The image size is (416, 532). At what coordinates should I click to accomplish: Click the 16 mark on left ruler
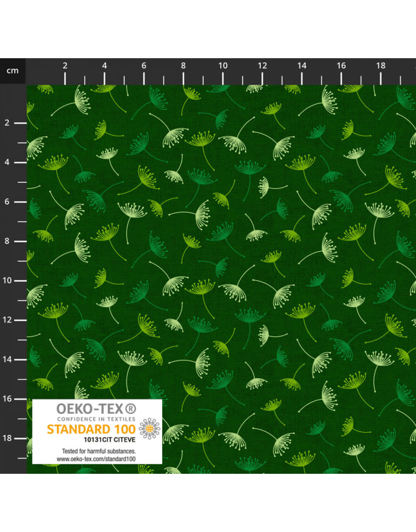click(7, 399)
